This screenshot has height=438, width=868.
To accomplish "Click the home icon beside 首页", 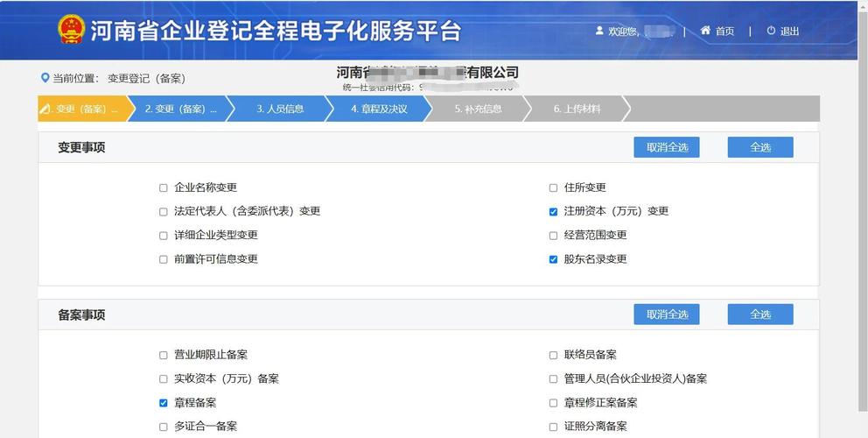I will 705,31.
